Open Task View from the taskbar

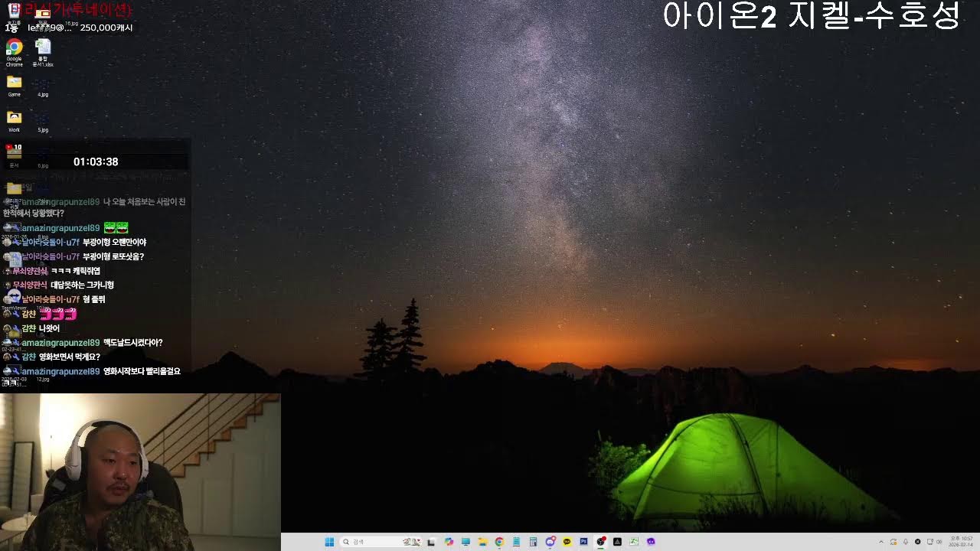click(x=431, y=542)
